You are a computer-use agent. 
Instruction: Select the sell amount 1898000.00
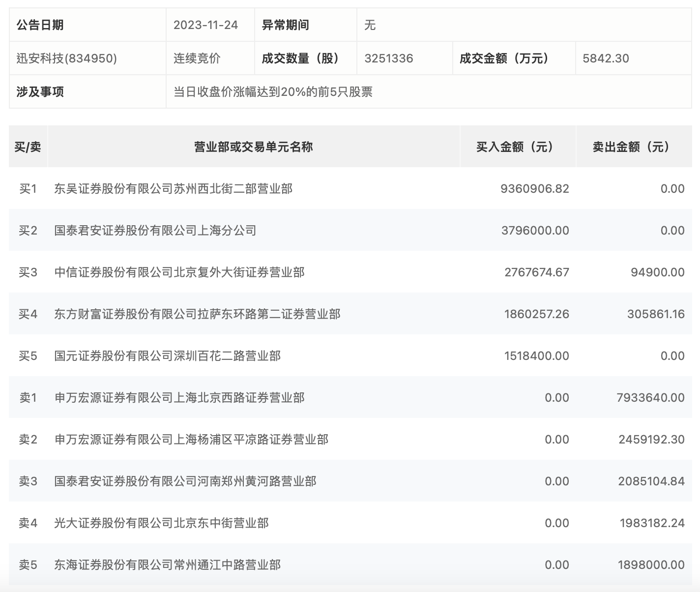click(x=651, y=564)
